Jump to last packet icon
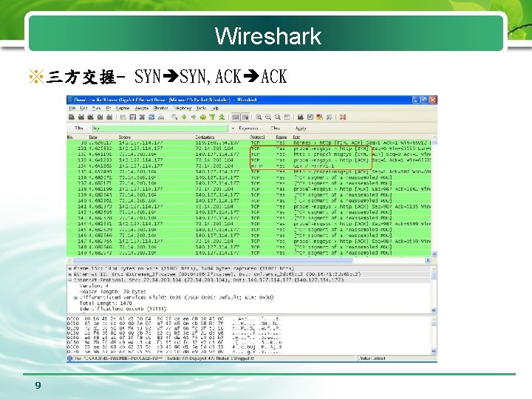The height and width of the screenshot is (399, 532). coord(222,117)
